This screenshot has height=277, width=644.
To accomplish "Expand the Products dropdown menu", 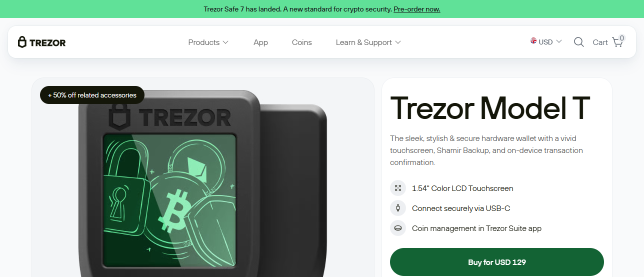I will click(x=208, y=42).
